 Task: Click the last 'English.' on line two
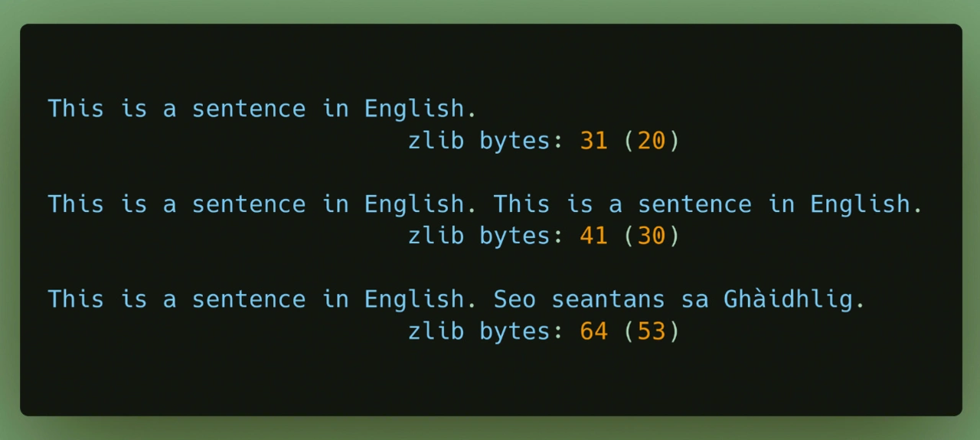coord(867,204)
